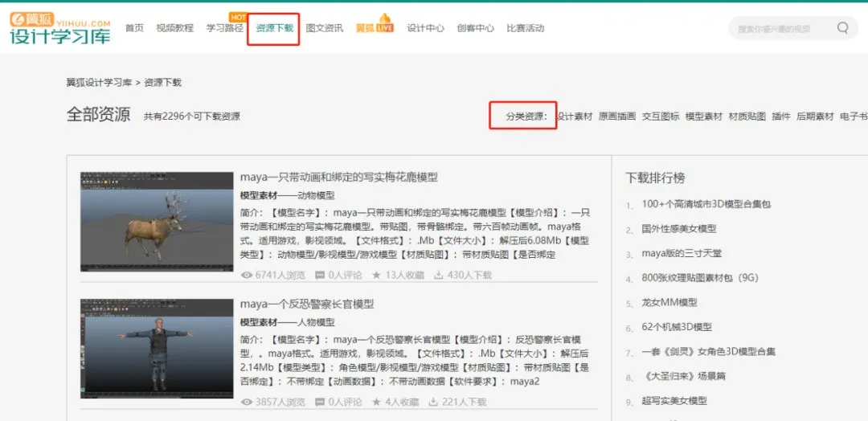Click the eye views icon of deer model
This screenshot has width=868, height=421.
pos(247,275)
